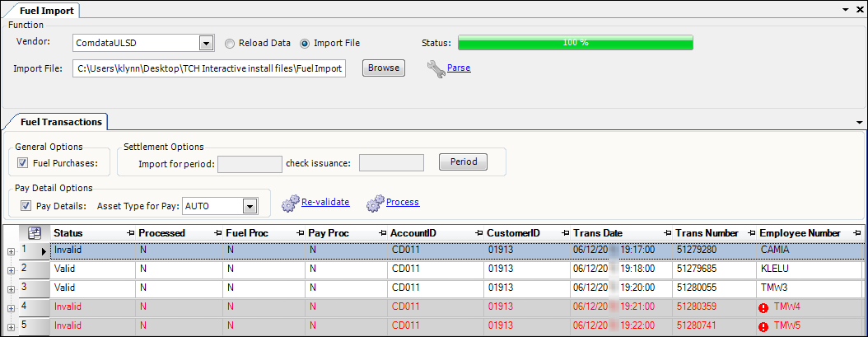
Task: Click the pin icon on Status column header
Action: 130,233
